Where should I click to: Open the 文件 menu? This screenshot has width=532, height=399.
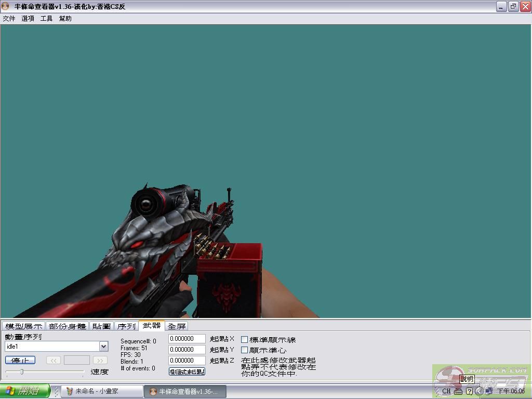coord(9,19)
